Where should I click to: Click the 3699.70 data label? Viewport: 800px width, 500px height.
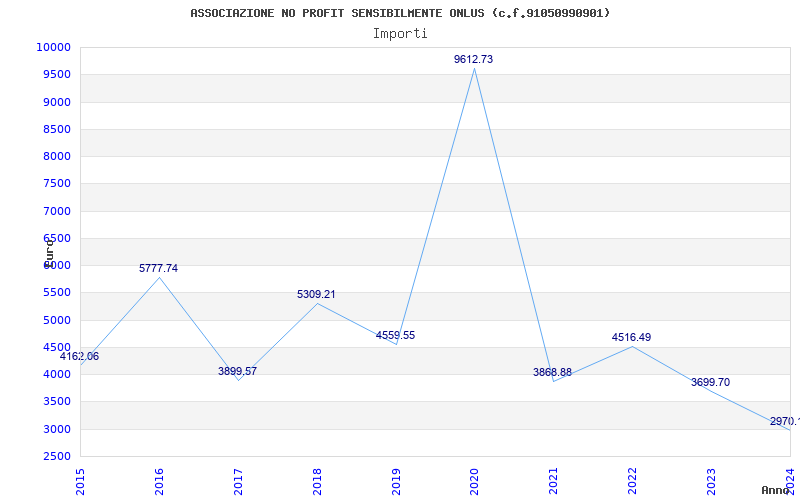pos(710,382)
